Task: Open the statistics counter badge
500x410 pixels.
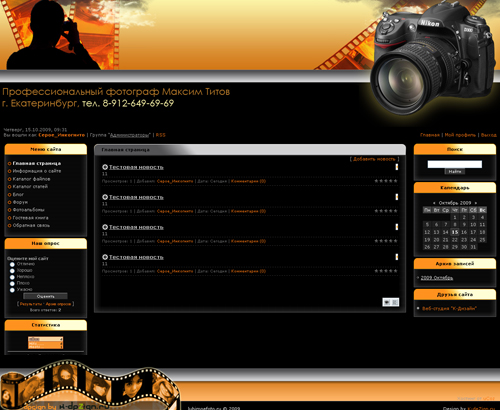Action: [45, 343]
